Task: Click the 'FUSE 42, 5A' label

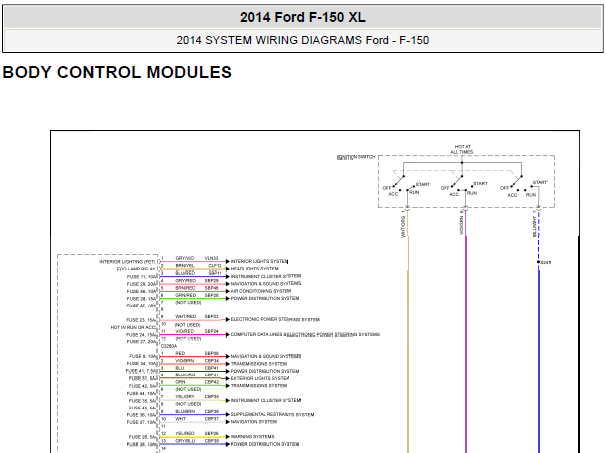Action: (143, 386)
